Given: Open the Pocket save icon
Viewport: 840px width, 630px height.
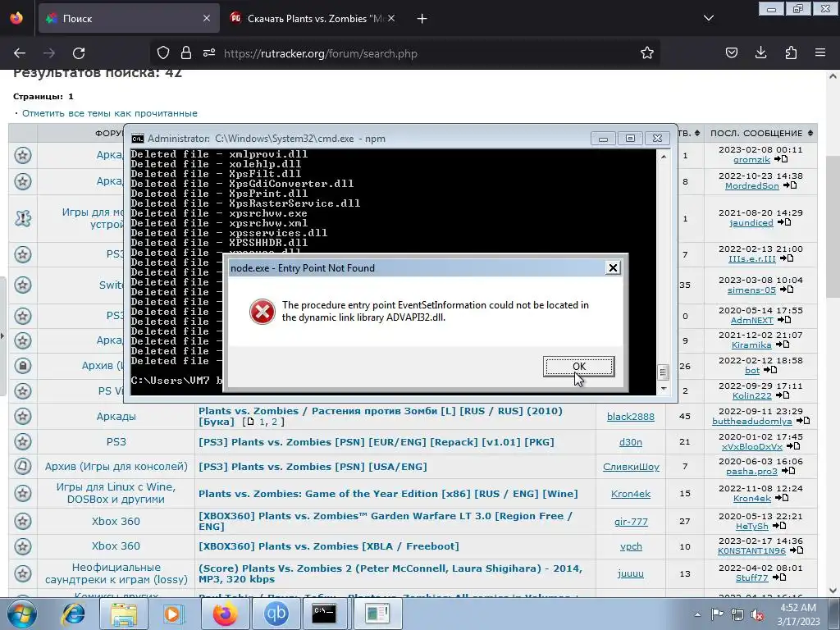Looking at the screenshot, I should coord(731,53).
